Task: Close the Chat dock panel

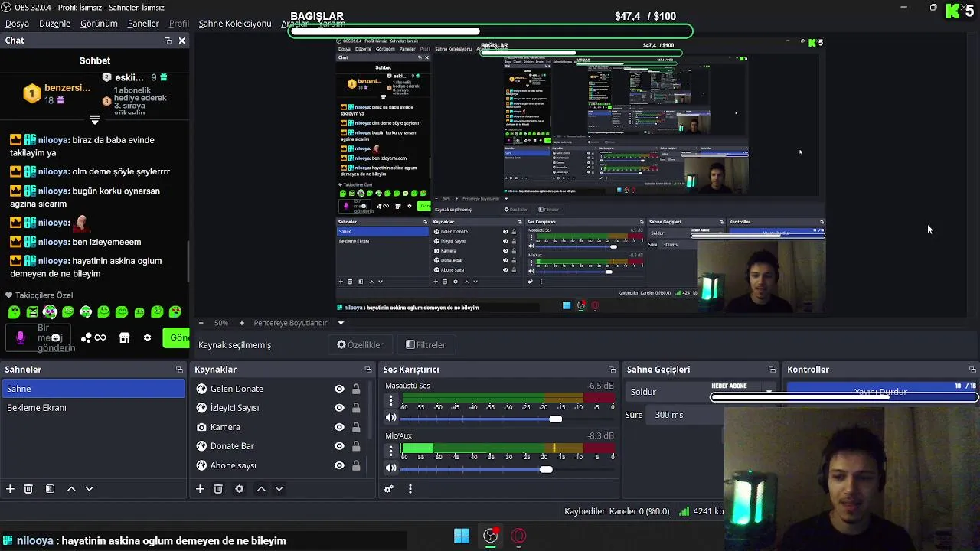Action: click(x=182, y=41)
